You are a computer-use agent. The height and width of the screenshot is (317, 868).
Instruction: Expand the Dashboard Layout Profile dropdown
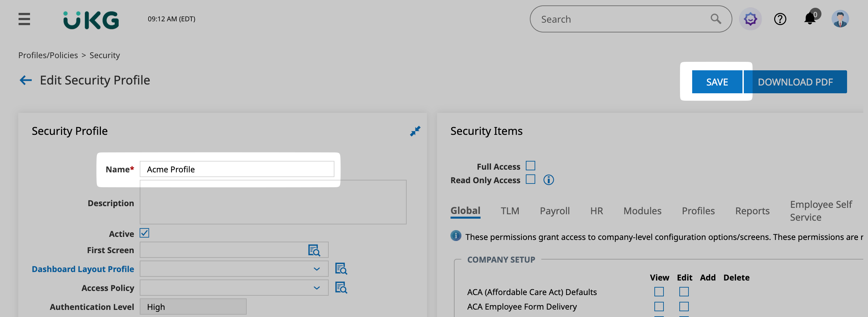coord(317,269)
